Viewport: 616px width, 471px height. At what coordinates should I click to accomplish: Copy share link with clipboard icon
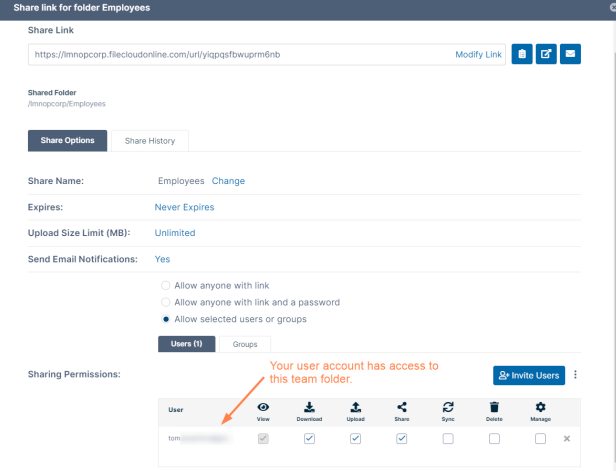(521, 54)
